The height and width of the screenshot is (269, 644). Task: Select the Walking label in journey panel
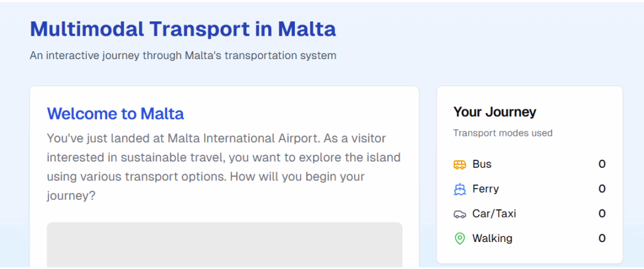click(492, 238)
